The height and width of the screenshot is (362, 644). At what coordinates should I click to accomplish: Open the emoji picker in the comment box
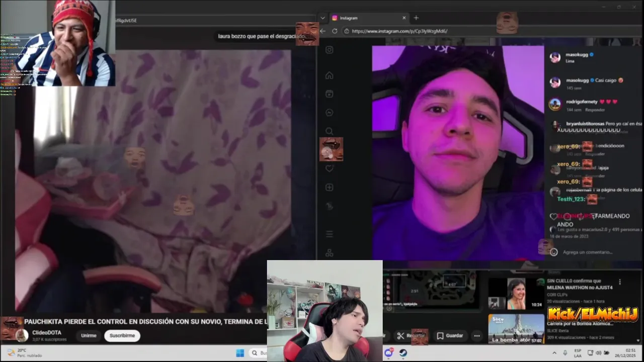554,252
